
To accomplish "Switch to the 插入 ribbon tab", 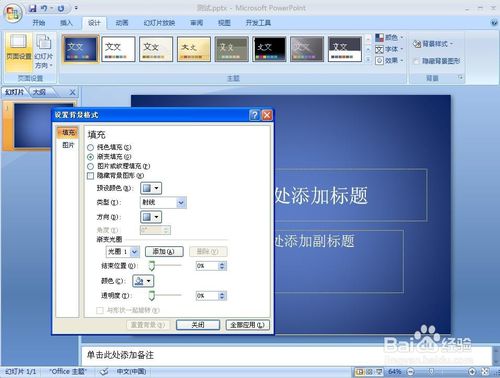I will pos(66,23).
